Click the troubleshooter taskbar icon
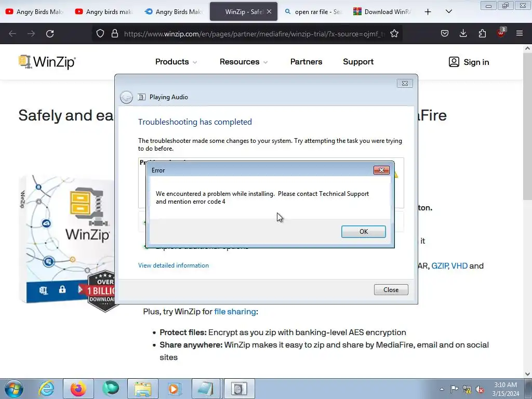 (x=239, y=389)
